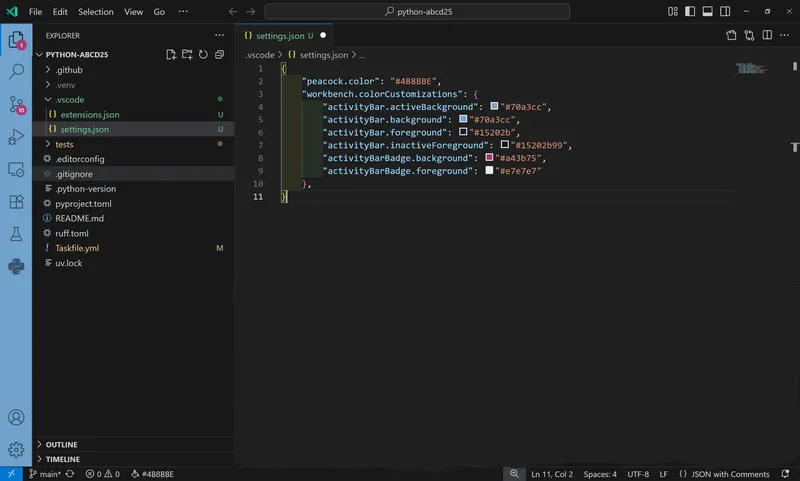
Task: Toggle the secondary side bar
Action: point(724,11)
